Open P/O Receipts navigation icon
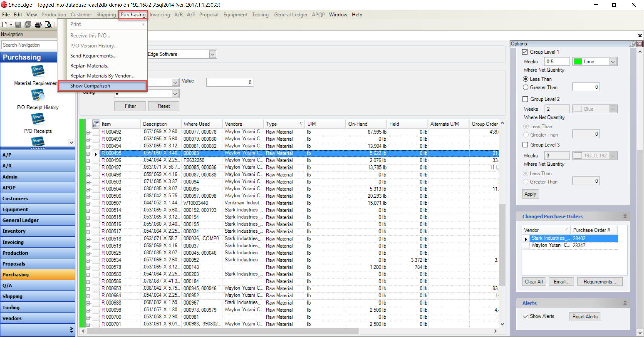Screen dimensions: 644x337 click(38, 119)
